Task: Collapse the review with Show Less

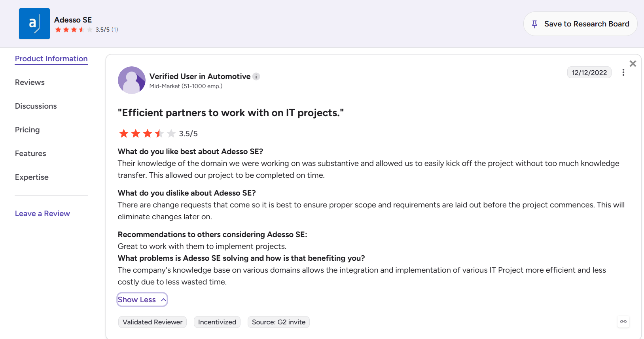Action: 142,299
